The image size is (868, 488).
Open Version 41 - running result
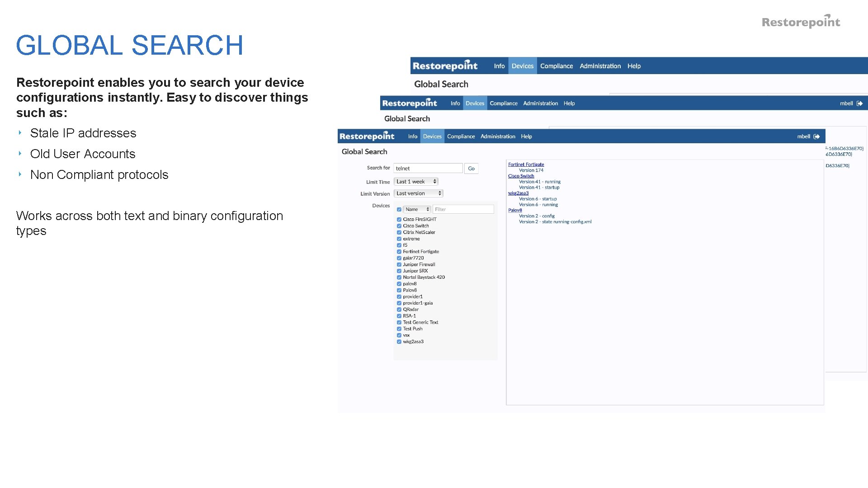coord(539,182)
